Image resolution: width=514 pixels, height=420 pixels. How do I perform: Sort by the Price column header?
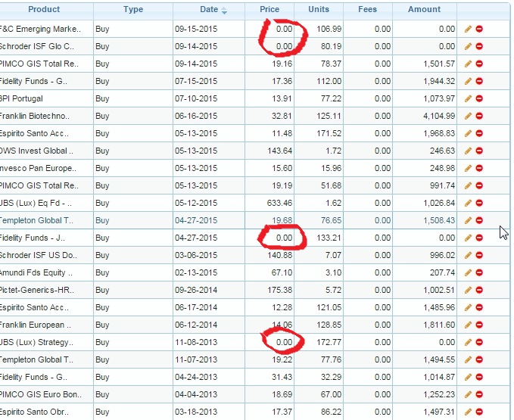point(269,10)
